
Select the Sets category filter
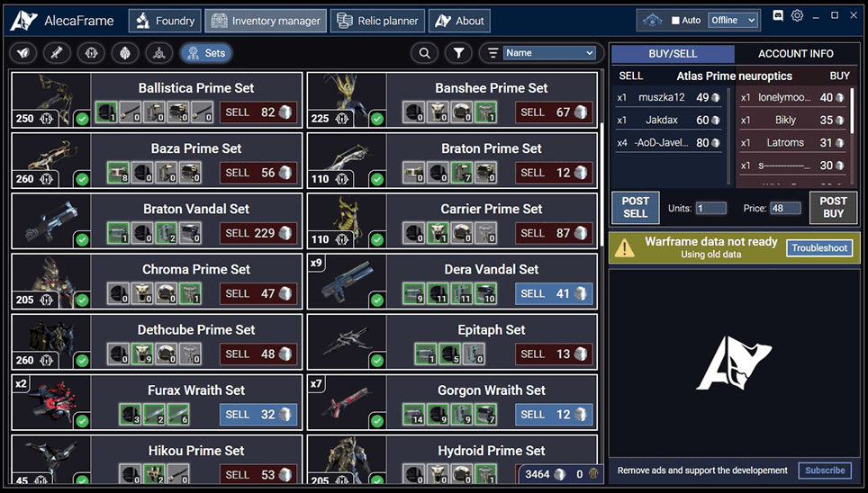[206, 53]
